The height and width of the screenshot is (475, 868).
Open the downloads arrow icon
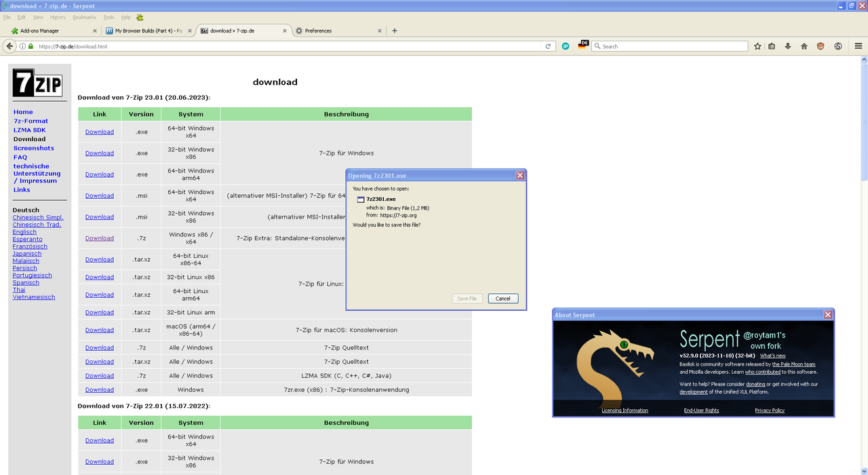pyautogui.click(x=788, y=46)
